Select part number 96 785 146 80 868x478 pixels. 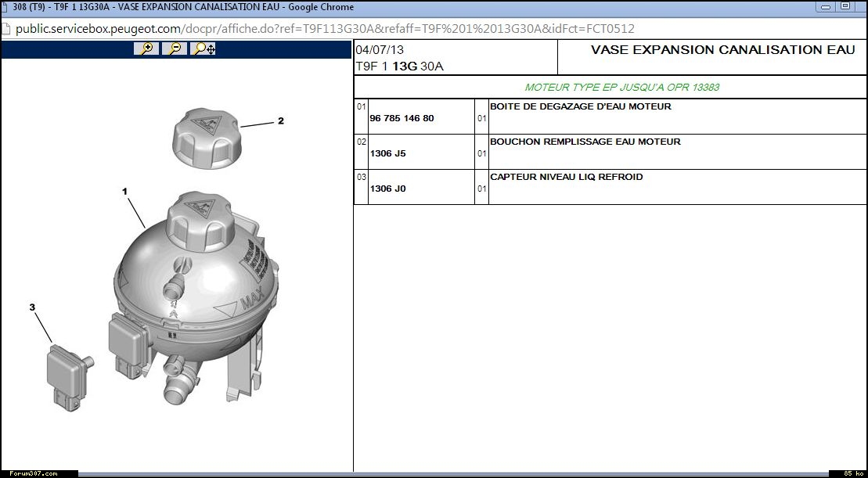coord(402,118)
